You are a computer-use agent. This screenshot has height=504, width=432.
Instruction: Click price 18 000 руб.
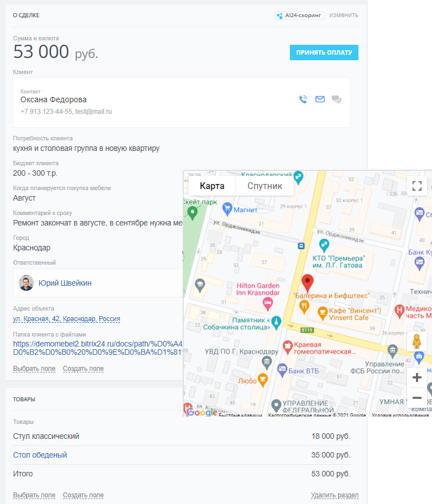coord(331,436)
